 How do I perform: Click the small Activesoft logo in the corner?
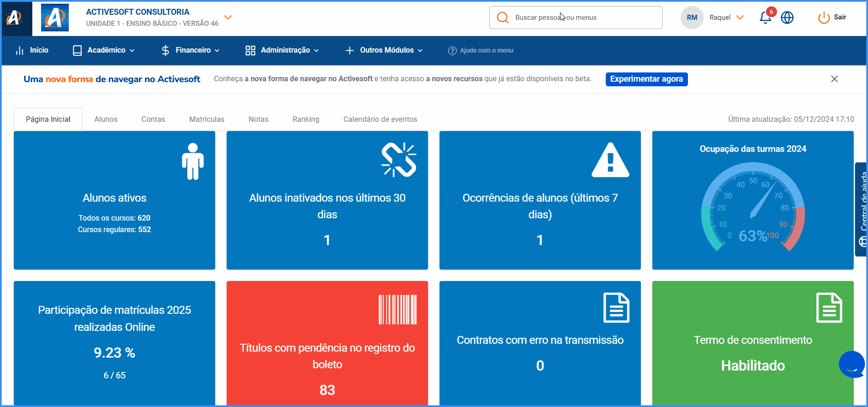tap(14, 18)
